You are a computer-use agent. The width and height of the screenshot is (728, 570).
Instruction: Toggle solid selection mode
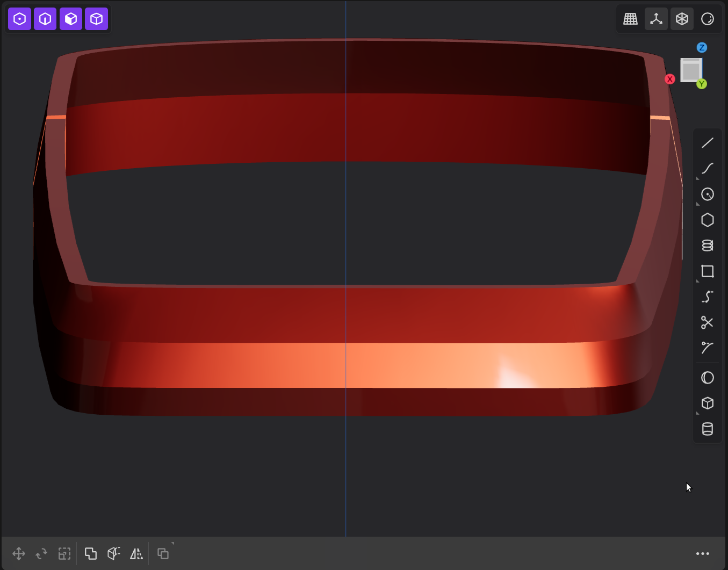click(97, 19)
